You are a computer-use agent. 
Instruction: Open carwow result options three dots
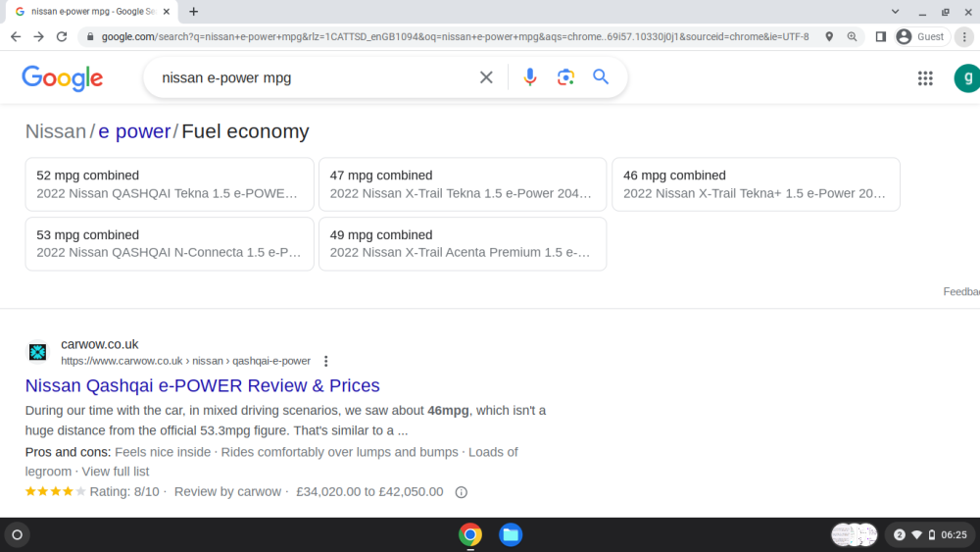pos(325,361)
